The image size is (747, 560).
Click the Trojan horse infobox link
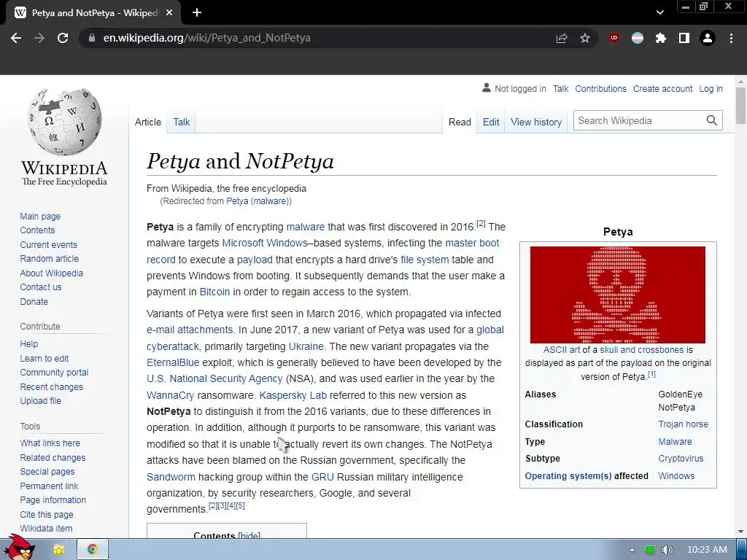tap(683, 424)
